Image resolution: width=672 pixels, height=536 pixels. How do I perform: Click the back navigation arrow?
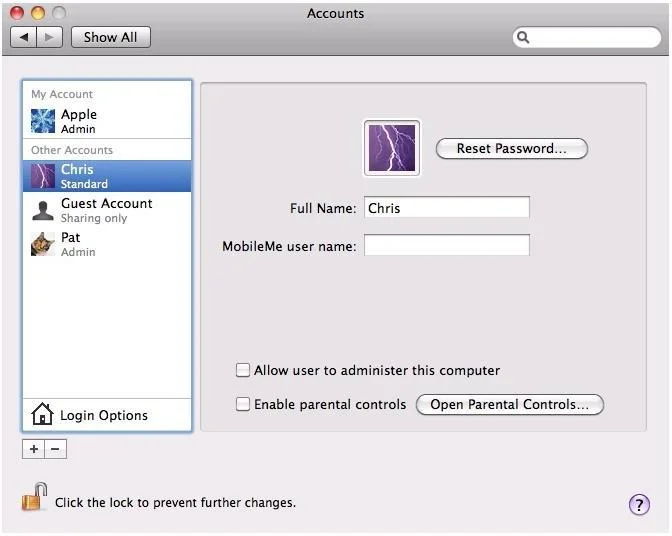(x=24, y=37)
